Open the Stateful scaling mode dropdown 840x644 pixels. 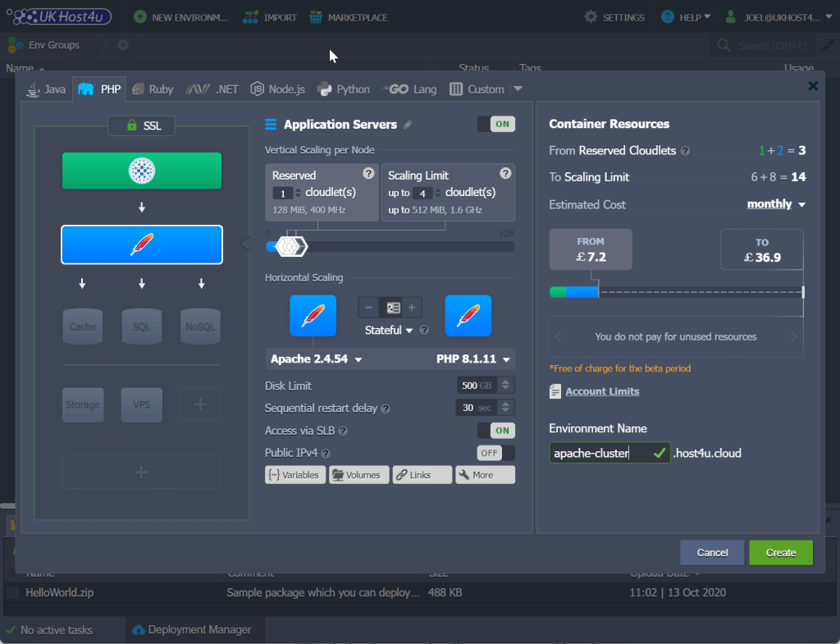(x=388, y=330)
